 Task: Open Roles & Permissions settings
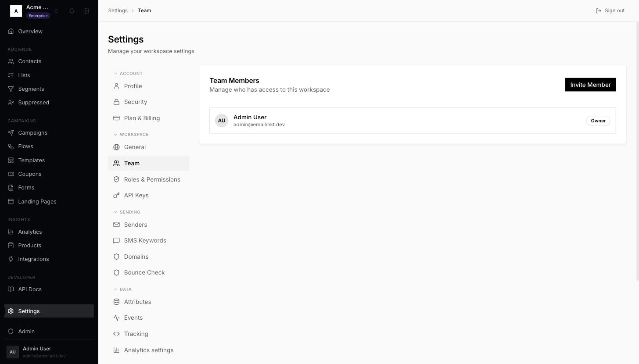coord(149,180)
